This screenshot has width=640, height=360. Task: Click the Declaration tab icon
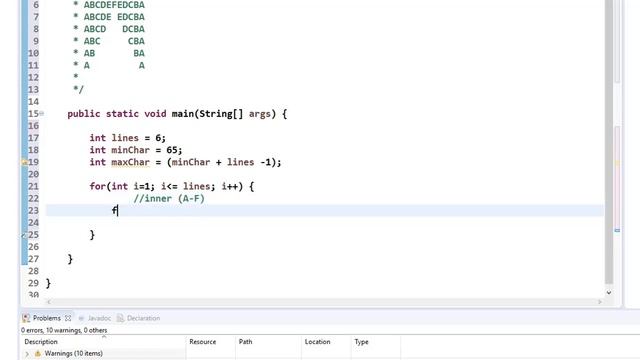(120, 318)
